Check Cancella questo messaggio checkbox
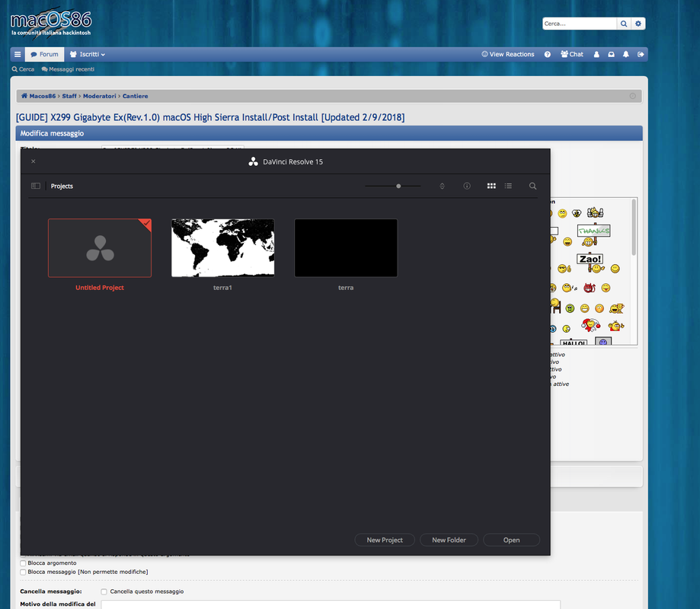The width and height of the screenshot is (700, 609). tap(104, 591)
